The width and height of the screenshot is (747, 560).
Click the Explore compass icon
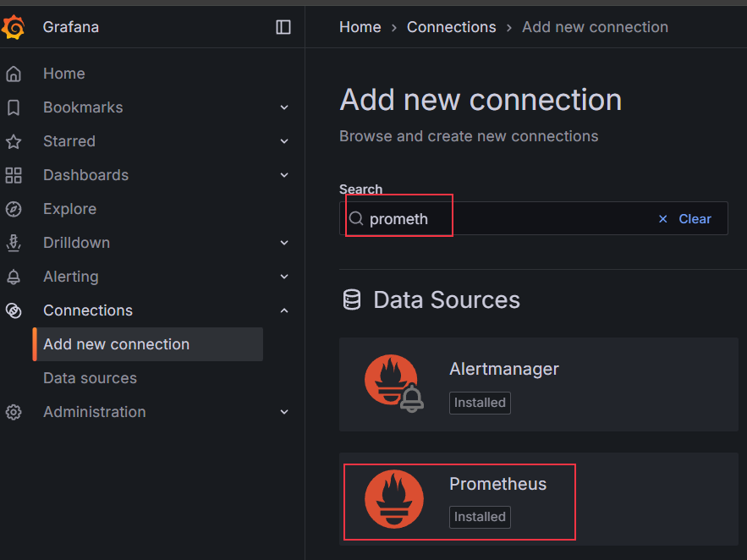(14, 209)
